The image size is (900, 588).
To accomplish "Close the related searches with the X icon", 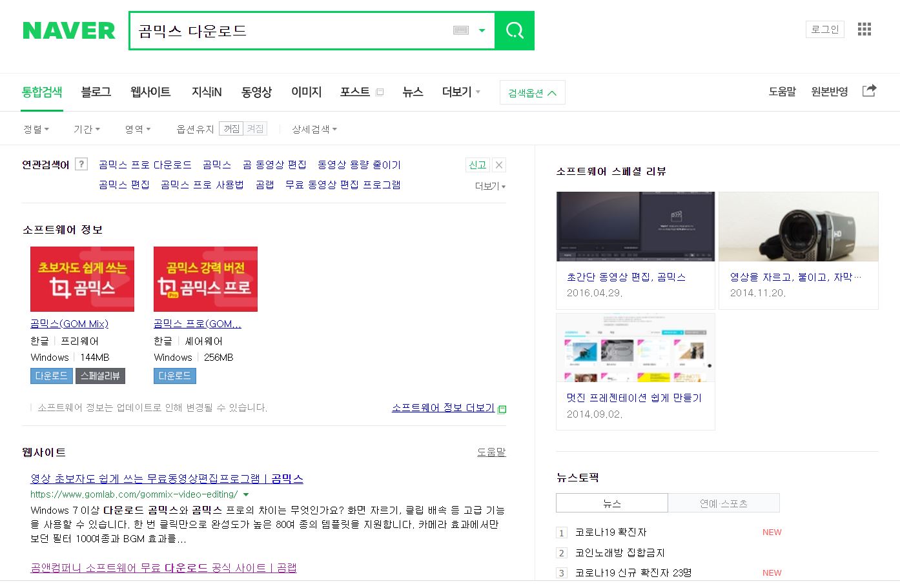I will [x=499, y=165].
